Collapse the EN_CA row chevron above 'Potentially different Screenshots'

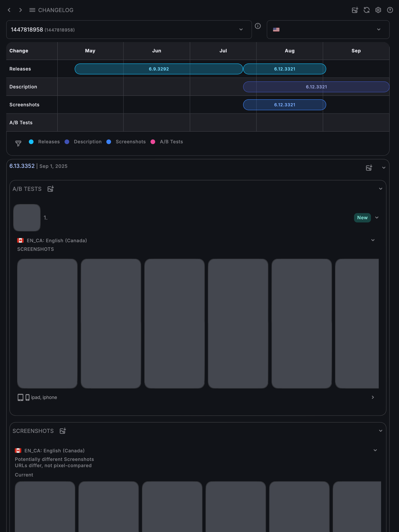[375, 450]
